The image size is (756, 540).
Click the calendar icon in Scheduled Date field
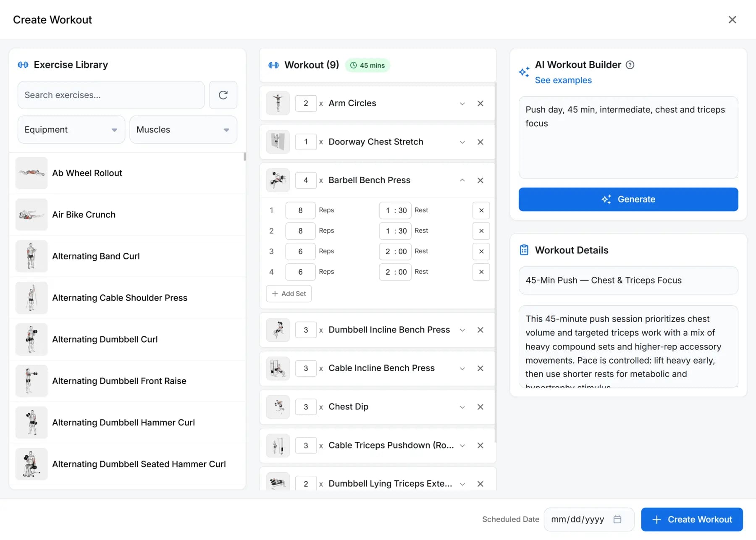[x=618, y=519]
